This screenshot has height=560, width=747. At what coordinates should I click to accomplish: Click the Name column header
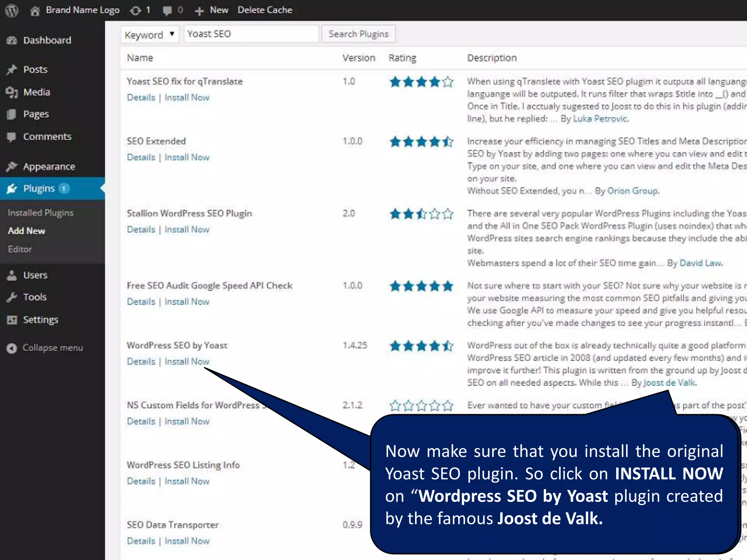pyautogui.click(x=140, y=58)
